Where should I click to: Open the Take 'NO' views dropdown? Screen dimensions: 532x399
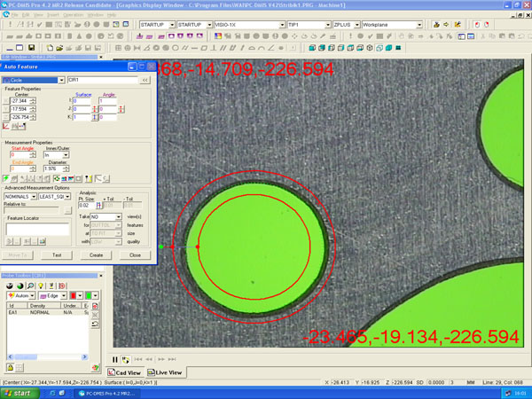click(x=119, y=216)
